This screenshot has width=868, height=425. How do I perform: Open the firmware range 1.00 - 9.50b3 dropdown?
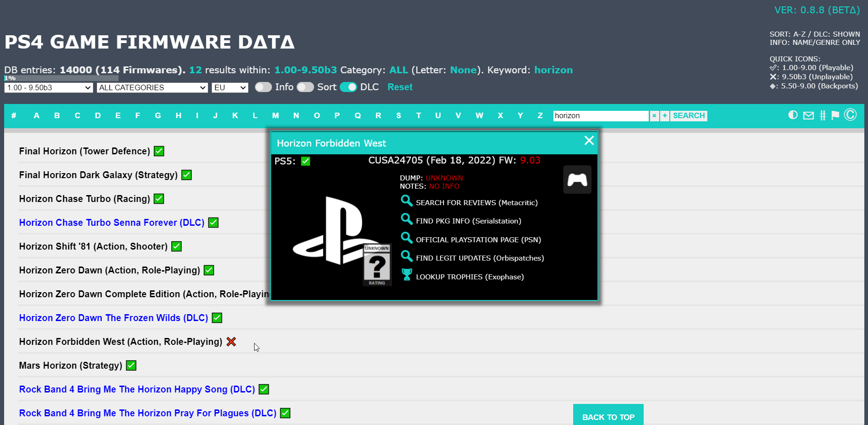pyautogui.click(x=49, y=87)
